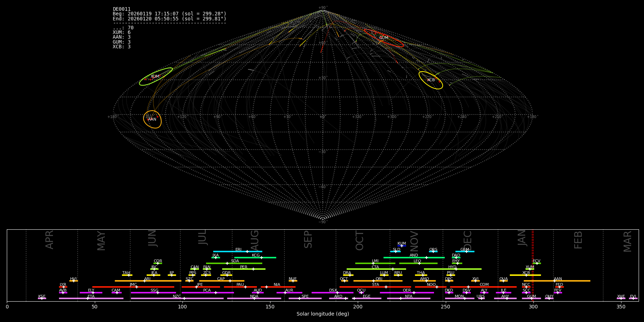
Task: Click the PER shower bar in the timeline
Action: click(244, 269)
